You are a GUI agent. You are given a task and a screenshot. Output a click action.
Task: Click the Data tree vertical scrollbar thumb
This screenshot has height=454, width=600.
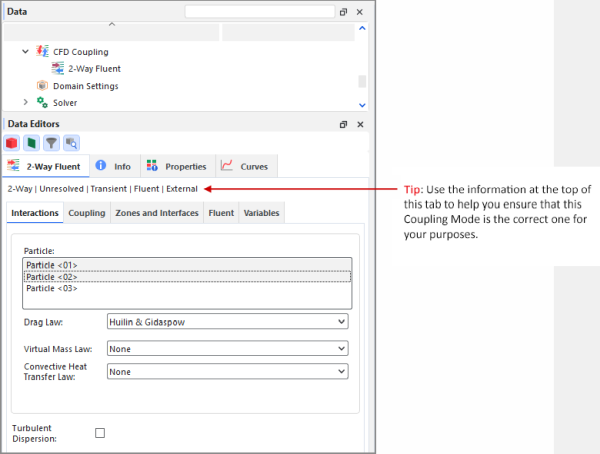coord(362,81)
